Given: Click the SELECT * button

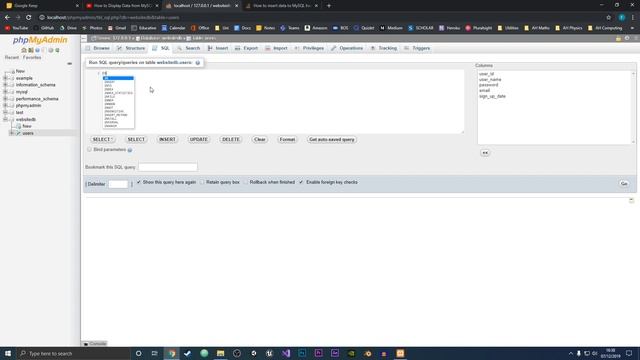Looking at the screenshot, I should 102,140.
